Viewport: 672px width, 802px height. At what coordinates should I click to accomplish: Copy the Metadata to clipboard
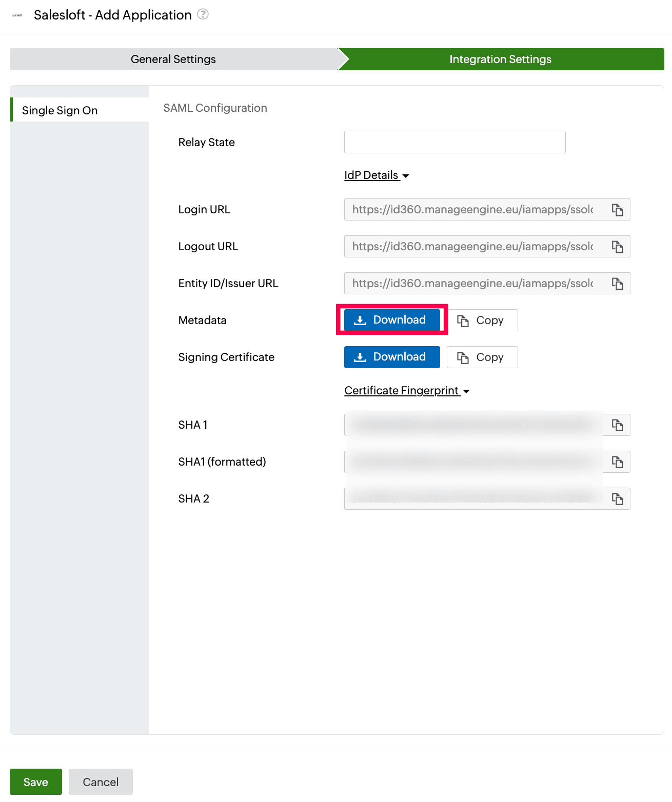[482, 320]
